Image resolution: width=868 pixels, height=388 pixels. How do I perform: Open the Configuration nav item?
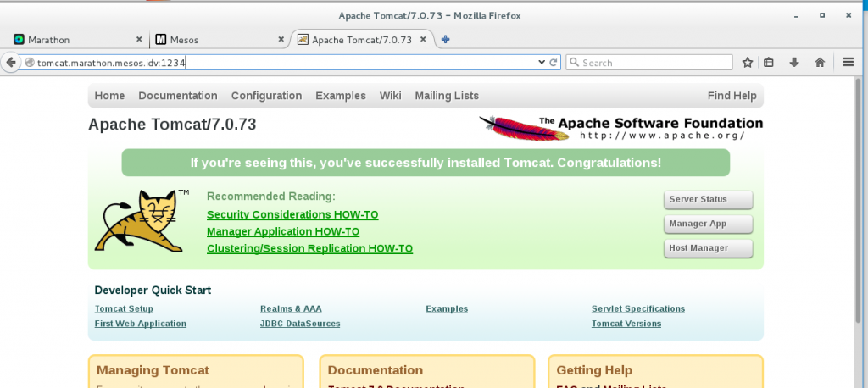click(x=266, y=96)
